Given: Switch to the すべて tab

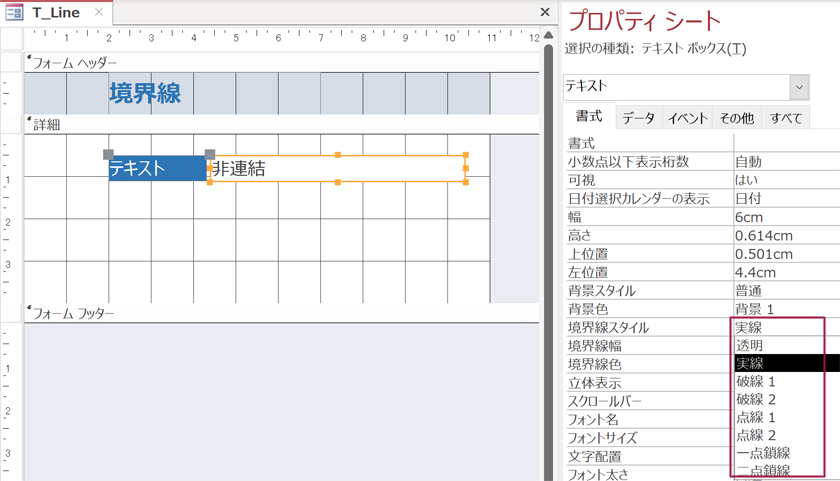Looking at the screenshot, I should click(x=786, y=118).
